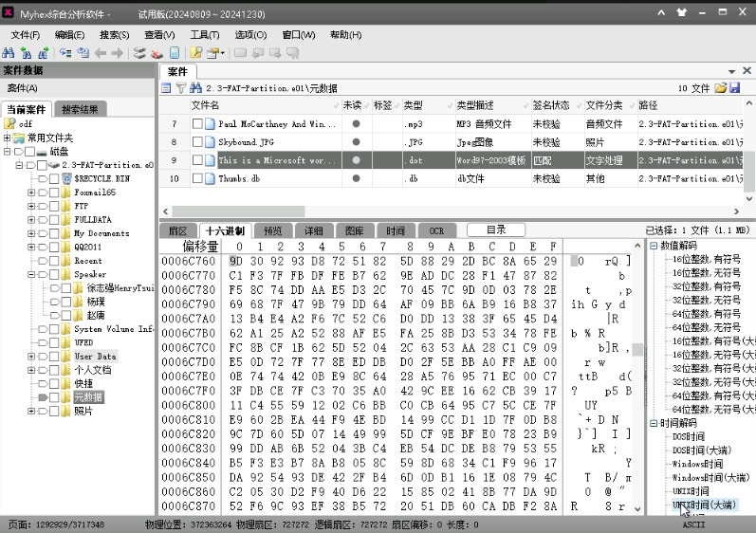
Task: Click hex byte 9D at offset 0006C760
Action: 236,261
